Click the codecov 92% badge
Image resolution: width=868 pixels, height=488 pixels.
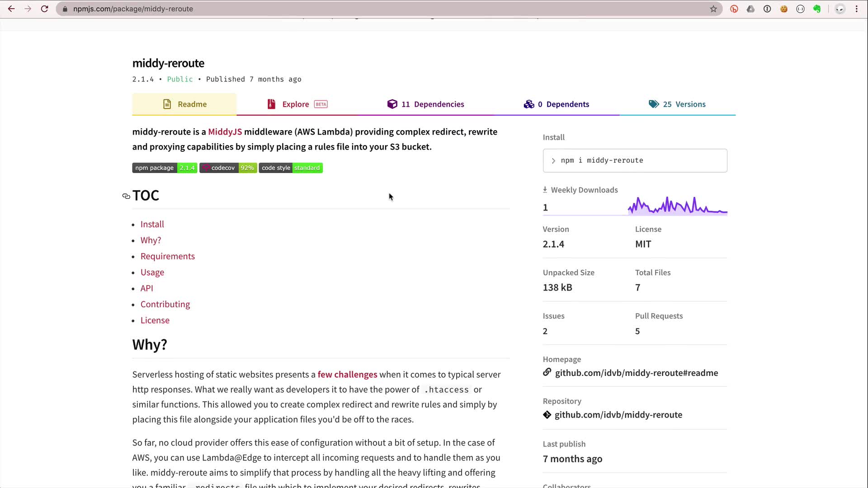[228, 168]
